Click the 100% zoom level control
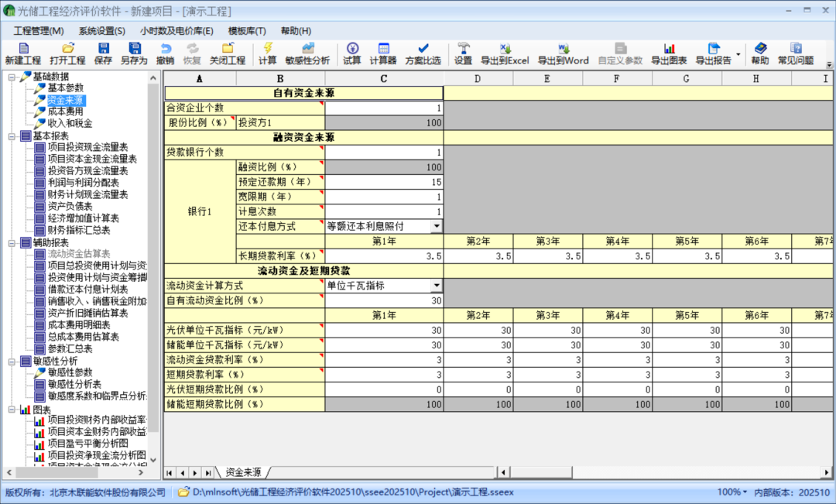Viewport: 836px width, 504px height. tap(731, 492)
